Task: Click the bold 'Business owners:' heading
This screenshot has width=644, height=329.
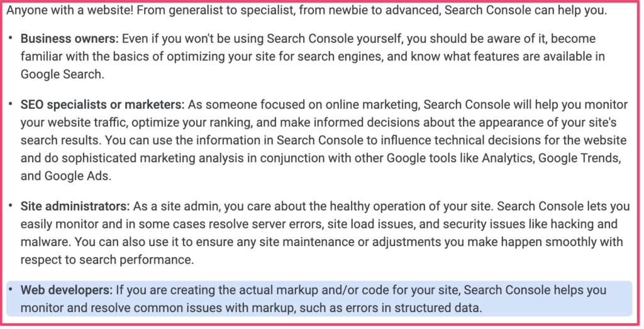Action: tap(69, 38)
